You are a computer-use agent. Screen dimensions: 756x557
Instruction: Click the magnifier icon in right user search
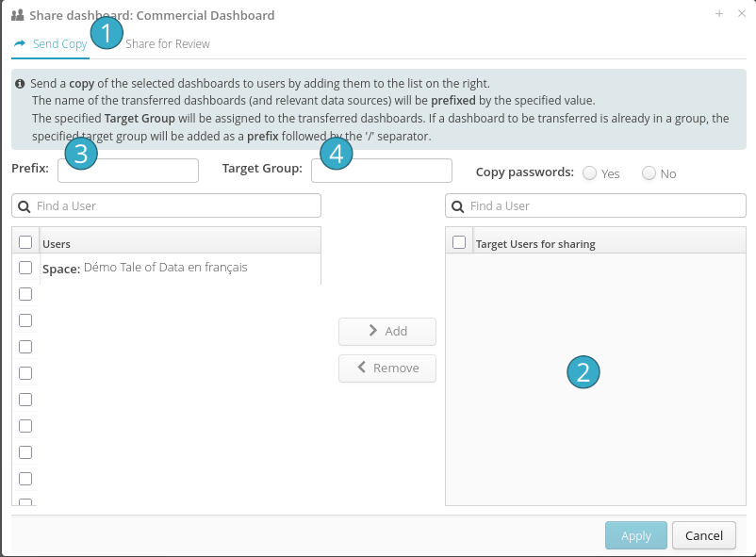coord(458,206)
